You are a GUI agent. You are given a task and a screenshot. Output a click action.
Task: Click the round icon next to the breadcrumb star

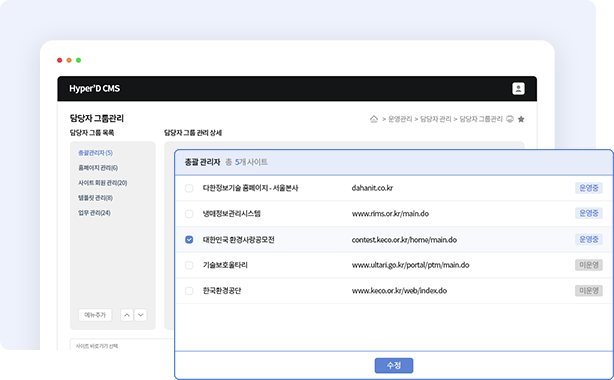tap(509, 119)
